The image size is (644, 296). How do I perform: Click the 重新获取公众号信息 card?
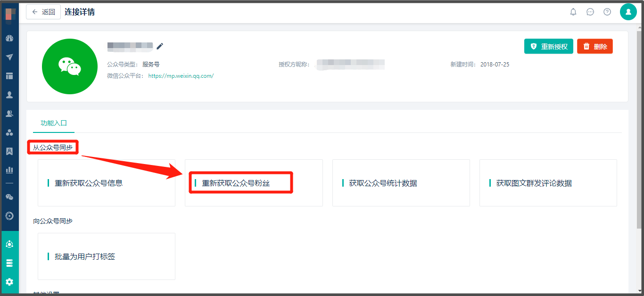click(x=107, y=183)
